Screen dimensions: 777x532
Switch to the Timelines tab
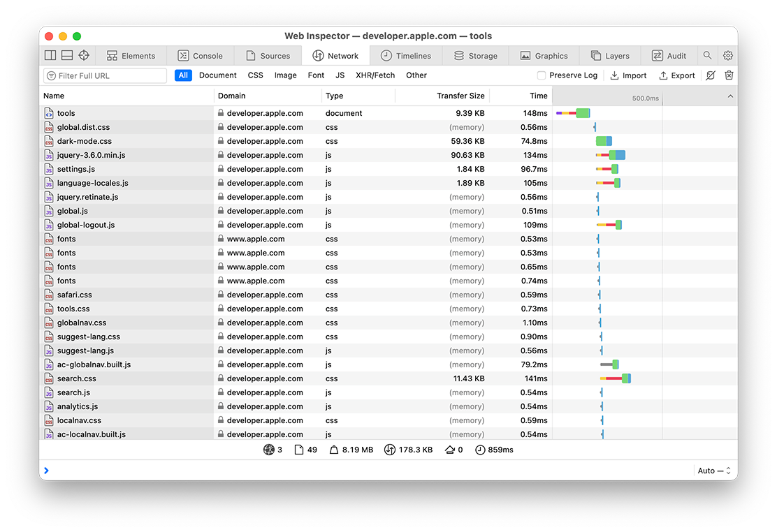(406, 56)
